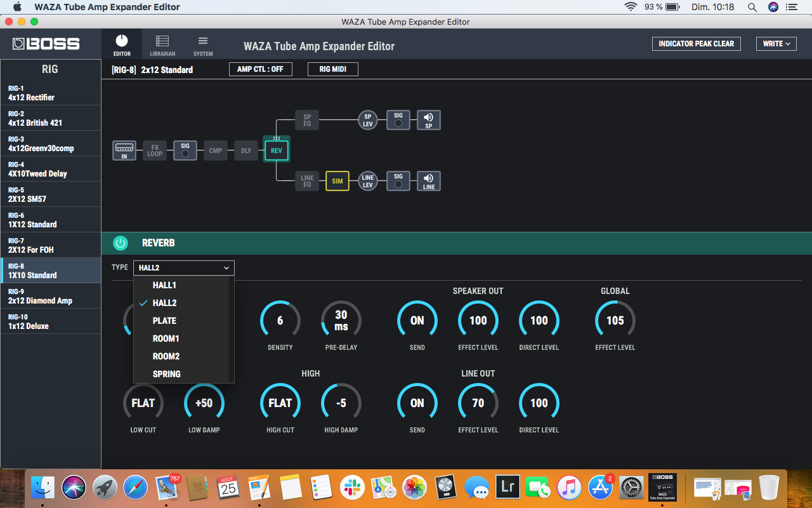Open the RIG MIDI settings

point(332,69)
